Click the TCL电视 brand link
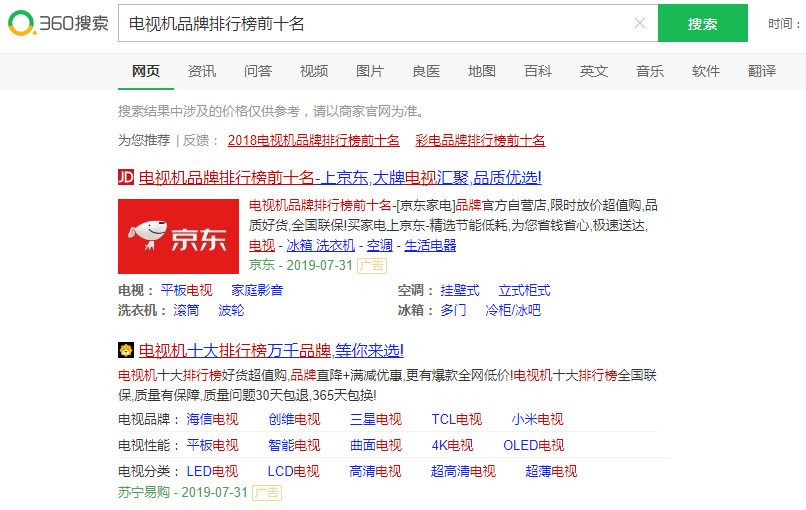This screenshot has width=806, height=510. 457,420
